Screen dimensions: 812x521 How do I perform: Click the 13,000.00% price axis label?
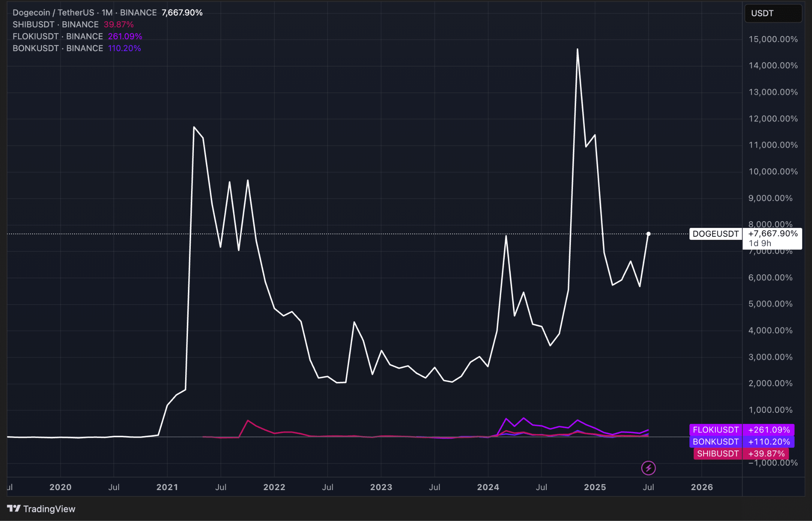coord(773,92)
